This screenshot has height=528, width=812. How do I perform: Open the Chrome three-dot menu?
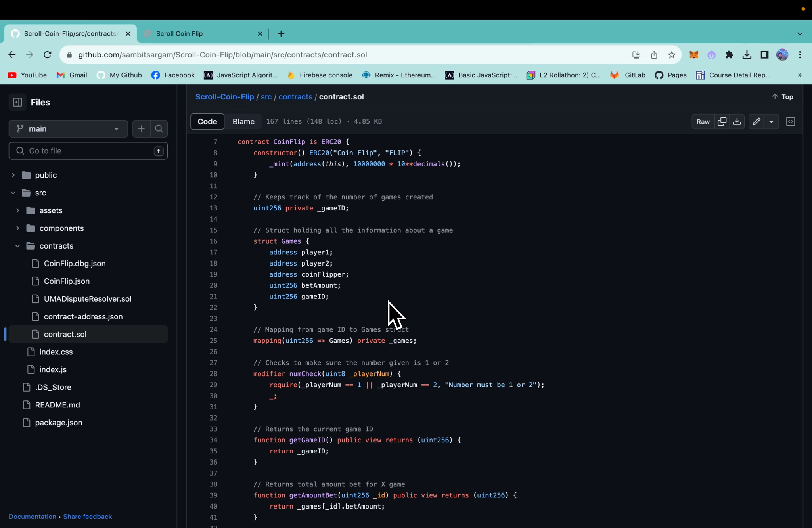(x=800, y=55)
